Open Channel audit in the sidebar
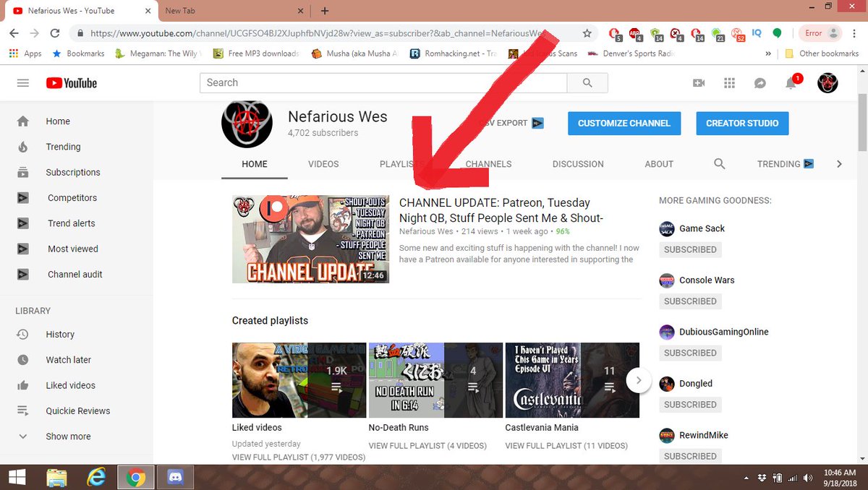 [x=77, y=274]
